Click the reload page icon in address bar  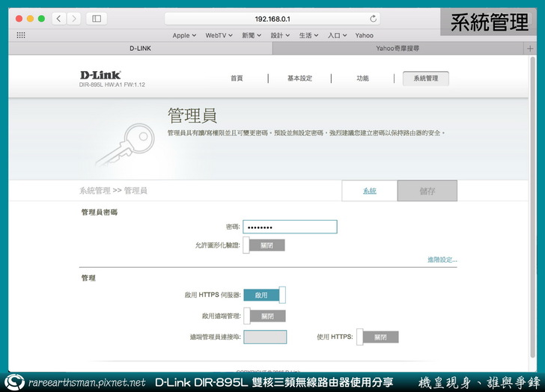pyautogui.click(x=374, y=19)
